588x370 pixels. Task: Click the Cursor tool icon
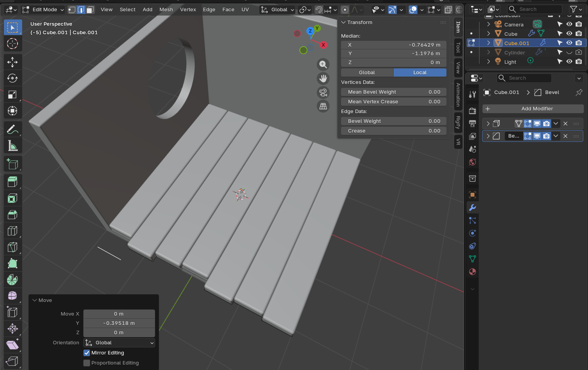click(12, 44)
